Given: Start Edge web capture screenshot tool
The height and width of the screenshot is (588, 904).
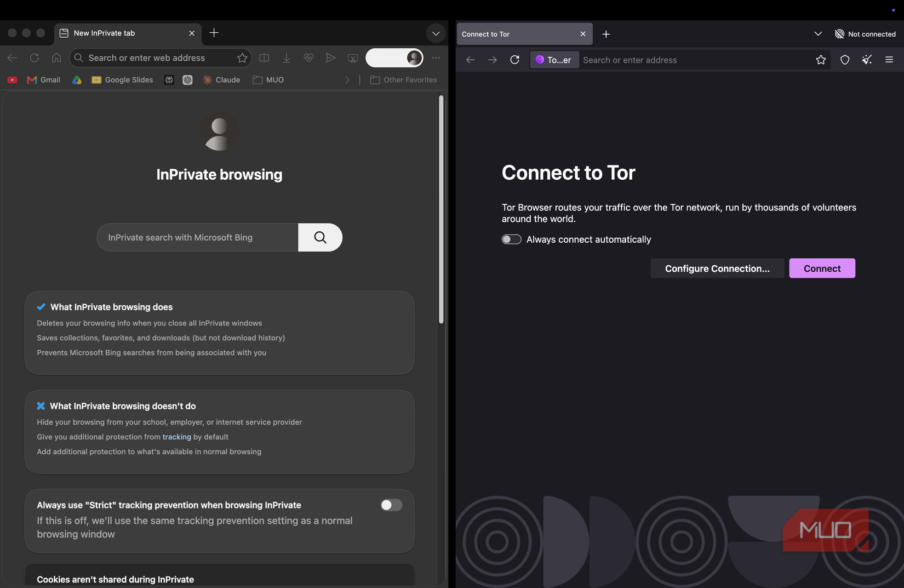Looking at the screenshot, I should [353, 58].
